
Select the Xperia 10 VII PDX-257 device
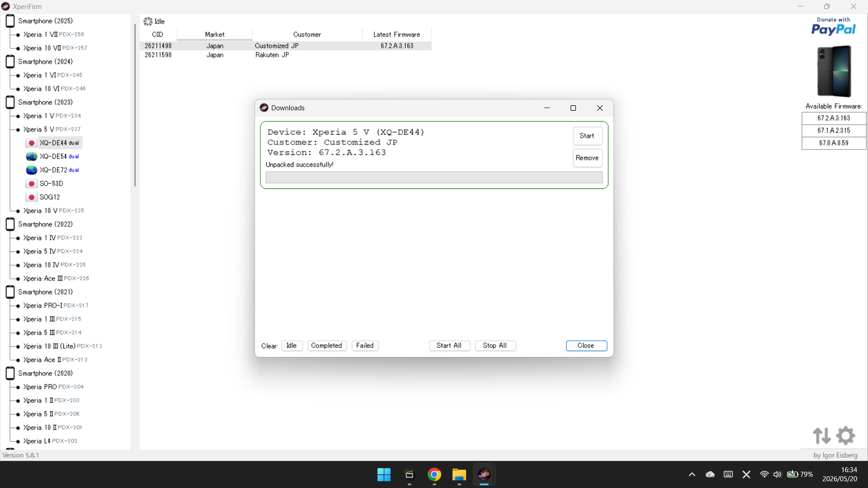coord(55,48)
